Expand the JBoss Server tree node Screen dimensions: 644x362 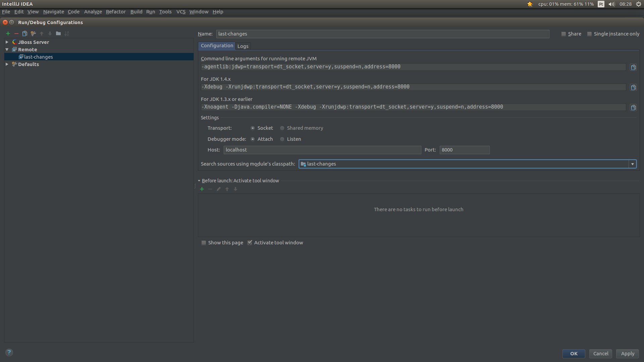tap(7, 42)
